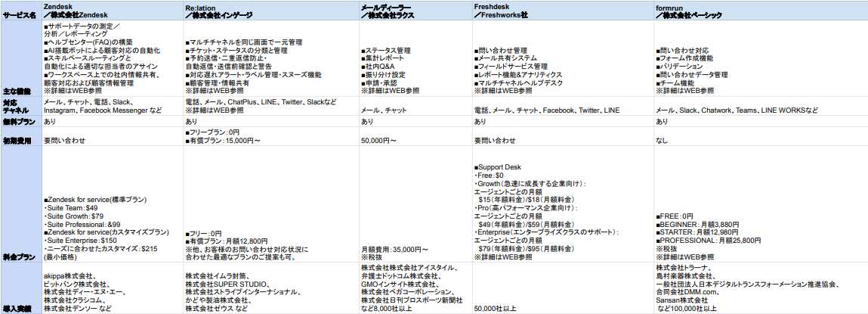Click STARTER：月額12,980円 in formrun pricing
Screen dimensions: 868x314
[x=697, y=232]
